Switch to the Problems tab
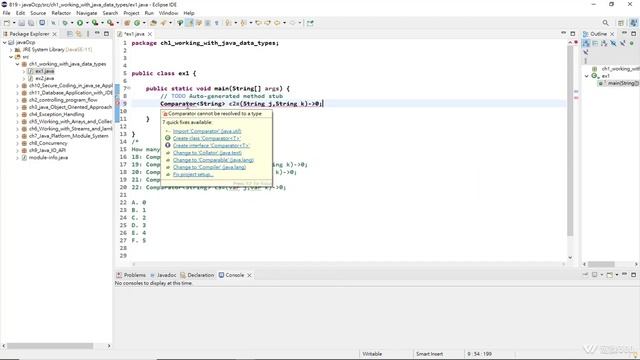 tap(131, 275)
